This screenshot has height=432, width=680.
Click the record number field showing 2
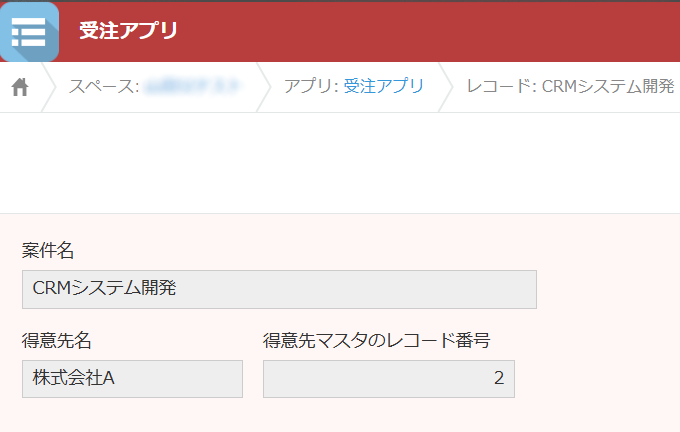pyautogui.click(x=389, y=379)
